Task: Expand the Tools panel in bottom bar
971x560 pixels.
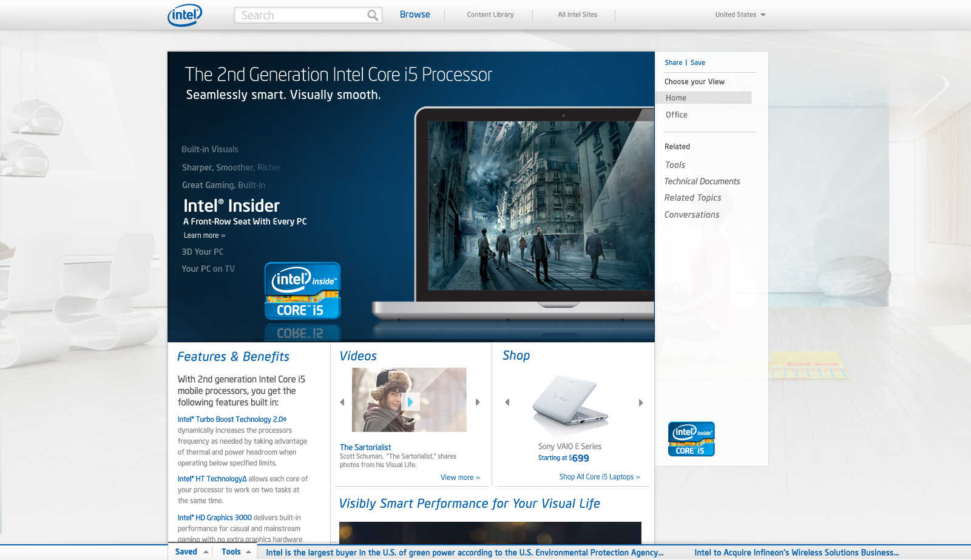Action: 236,552
